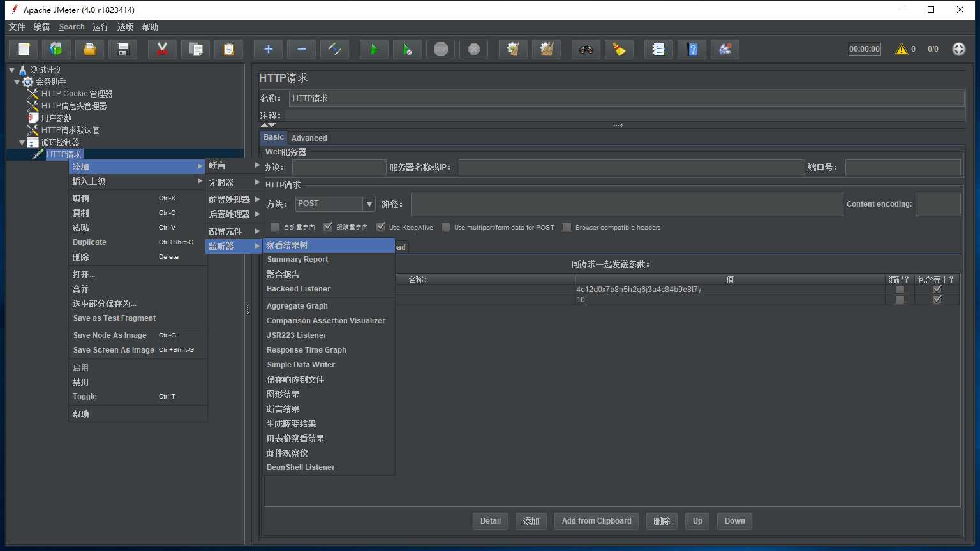Screen dimensions: 980x551
Task: Click the Copy toolbar icon
Action: click(x=196, y=49)
